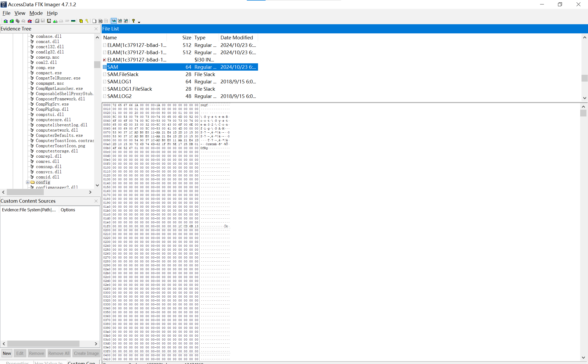Select the deleted ELAM $I30 entry row

click(180, 60)
